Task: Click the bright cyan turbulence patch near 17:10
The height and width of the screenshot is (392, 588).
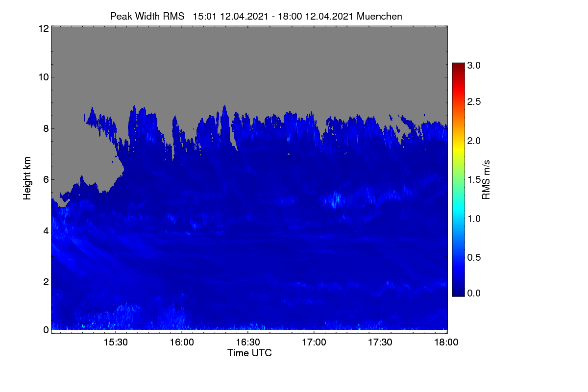Action: [x=336, y=199]
